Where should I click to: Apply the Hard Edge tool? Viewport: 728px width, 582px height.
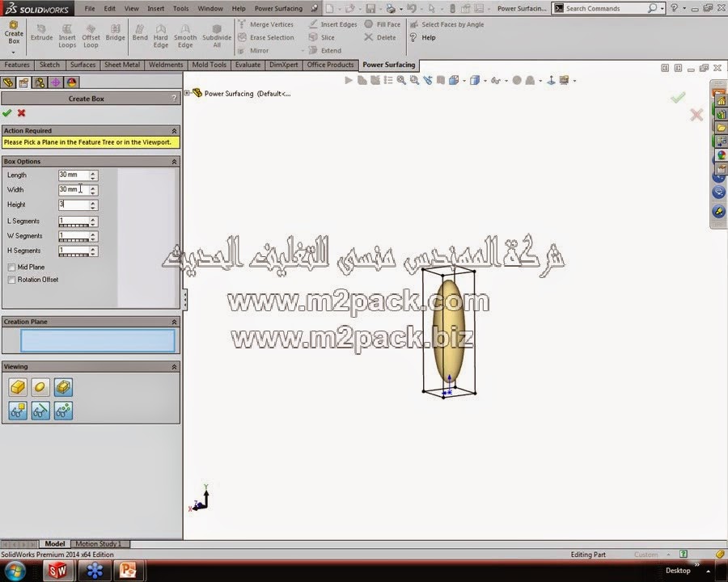(x=161, y=36)
